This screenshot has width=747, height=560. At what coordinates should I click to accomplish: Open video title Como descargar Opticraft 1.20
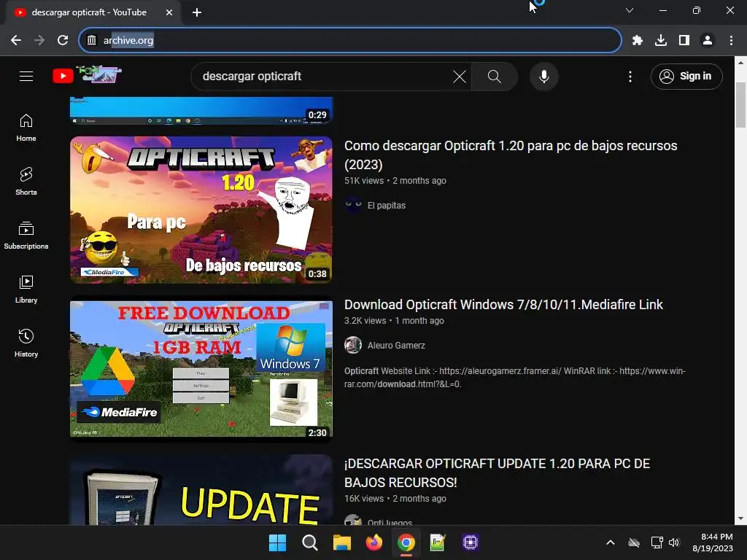pos(511,155)
